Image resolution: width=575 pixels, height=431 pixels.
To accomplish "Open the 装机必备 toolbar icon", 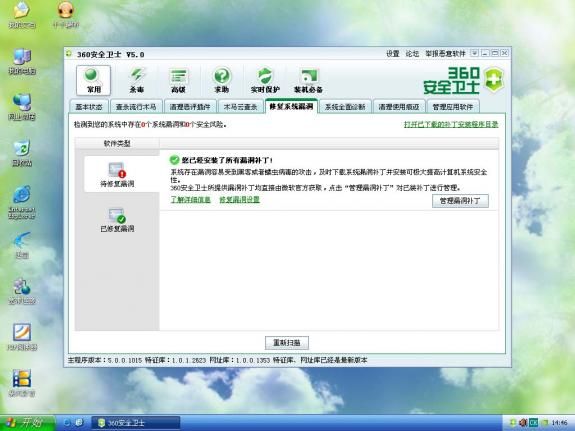I will [x=308, y=81].
